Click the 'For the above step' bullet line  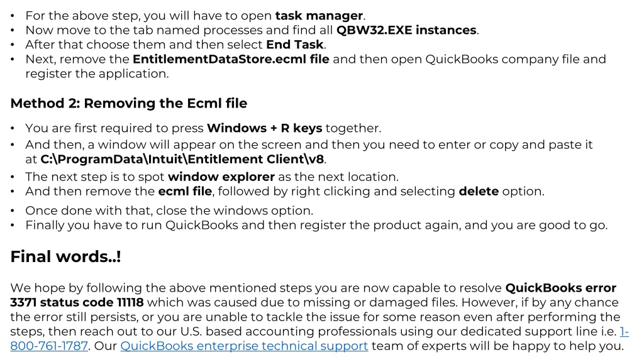click(x=196, y=16)
